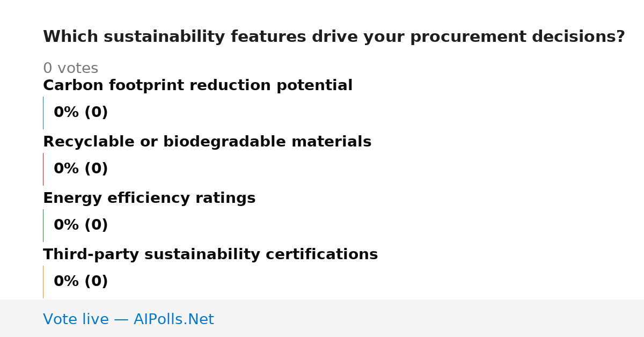Open the Vote live — AIPolls.Net link

(x=128, y=320)
